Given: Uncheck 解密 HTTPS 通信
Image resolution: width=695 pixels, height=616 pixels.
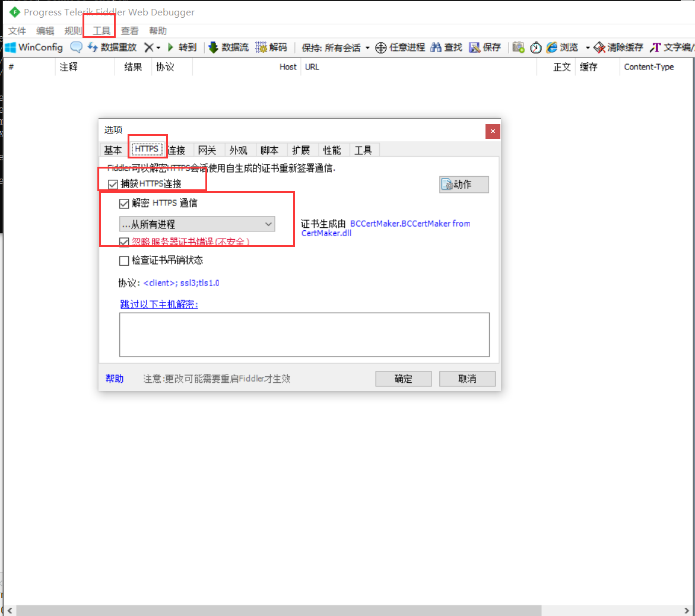Looking at the screenshot, I should (123, 203).
